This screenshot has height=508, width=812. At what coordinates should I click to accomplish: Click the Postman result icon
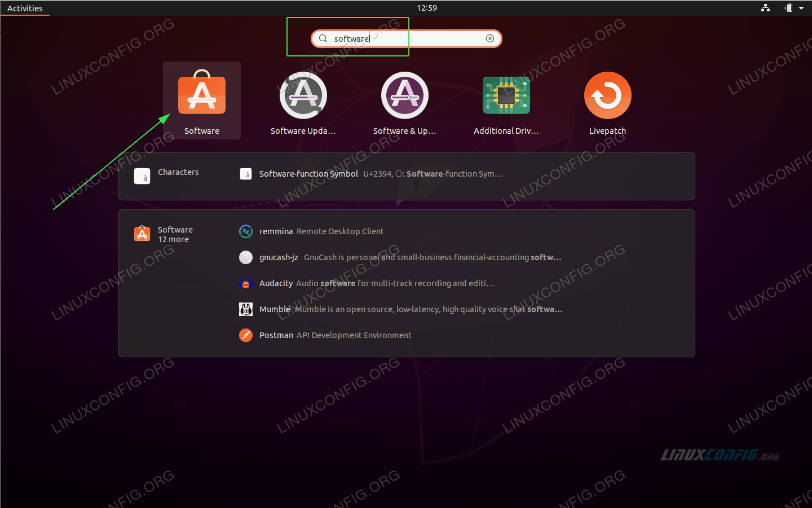246,335
